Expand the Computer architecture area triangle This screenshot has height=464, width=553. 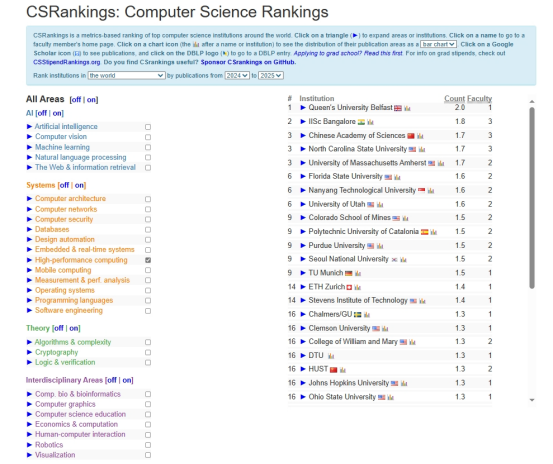pyautogui.click(x=30, y=199)
